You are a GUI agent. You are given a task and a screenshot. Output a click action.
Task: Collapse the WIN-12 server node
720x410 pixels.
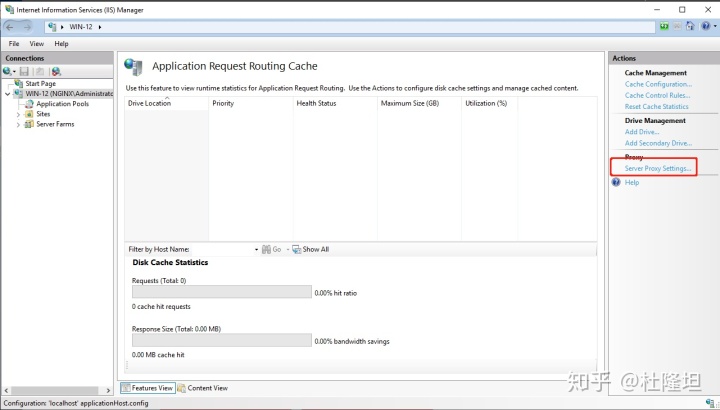pyautogui.click(x=7, y=94)
